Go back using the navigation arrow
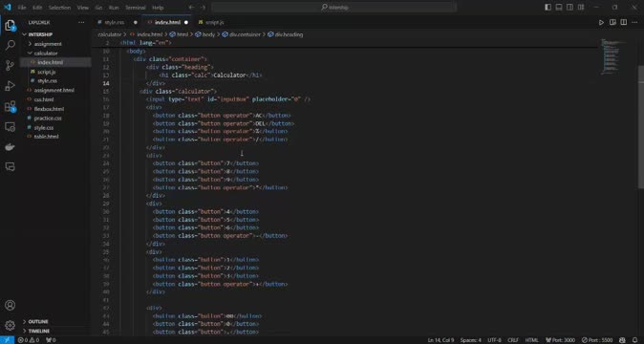The height and width of the screenshot is (344, 644). 191,8
